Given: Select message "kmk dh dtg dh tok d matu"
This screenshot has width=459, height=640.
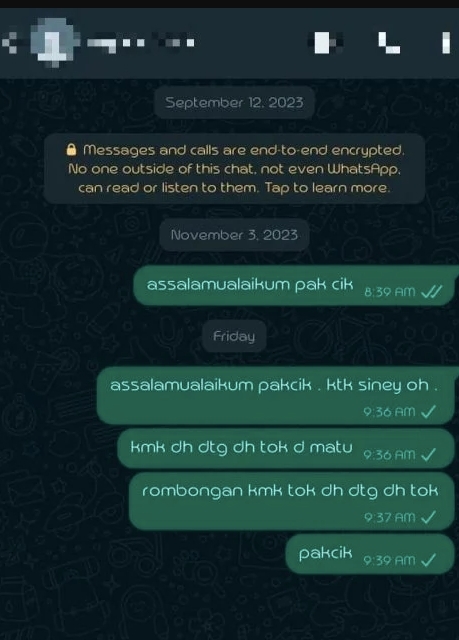Looking at the screenshot, I should pyautogui.click(x=286, y=449).
